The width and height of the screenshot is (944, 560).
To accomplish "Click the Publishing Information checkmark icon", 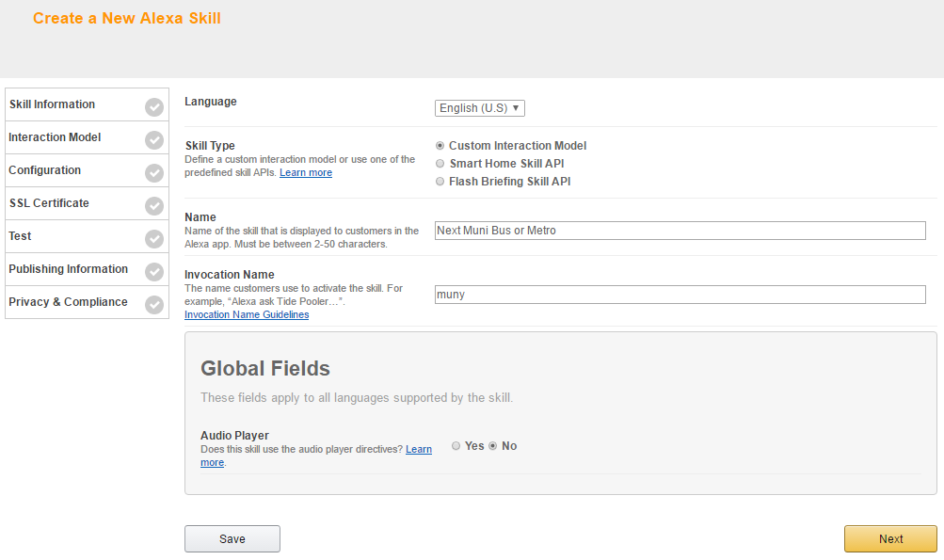I will coord(154,272).
